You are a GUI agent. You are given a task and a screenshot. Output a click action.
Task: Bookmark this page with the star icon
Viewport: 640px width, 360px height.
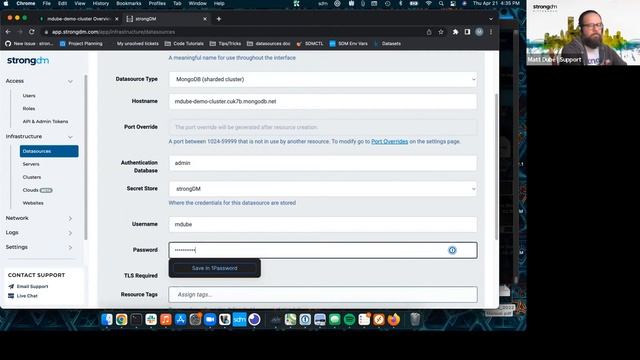click(x=441, y=32)
